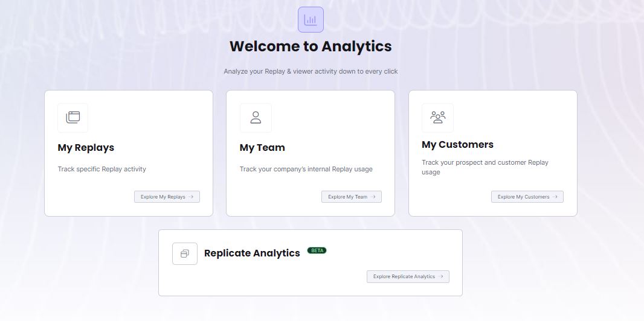Click the Replicate Analytics copy icon
The image size is (644, 321).
[x=185, y=254]
